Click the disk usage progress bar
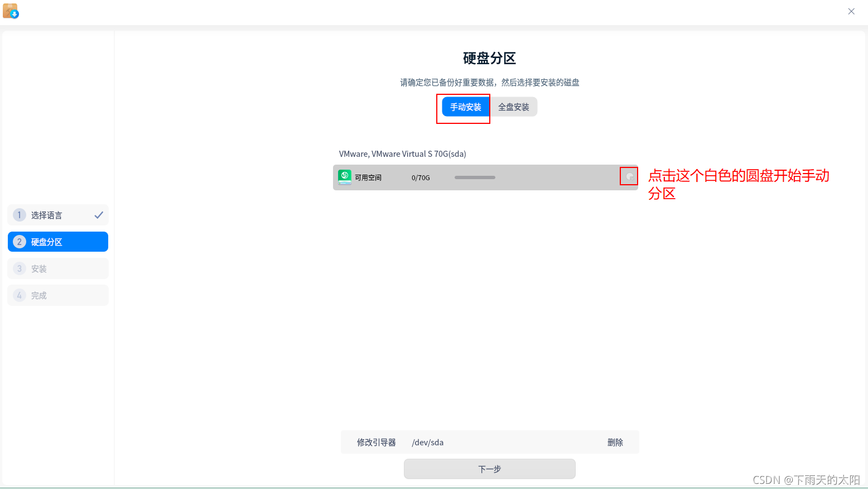The width and height of the screenshot is (868, 490). 475,177
